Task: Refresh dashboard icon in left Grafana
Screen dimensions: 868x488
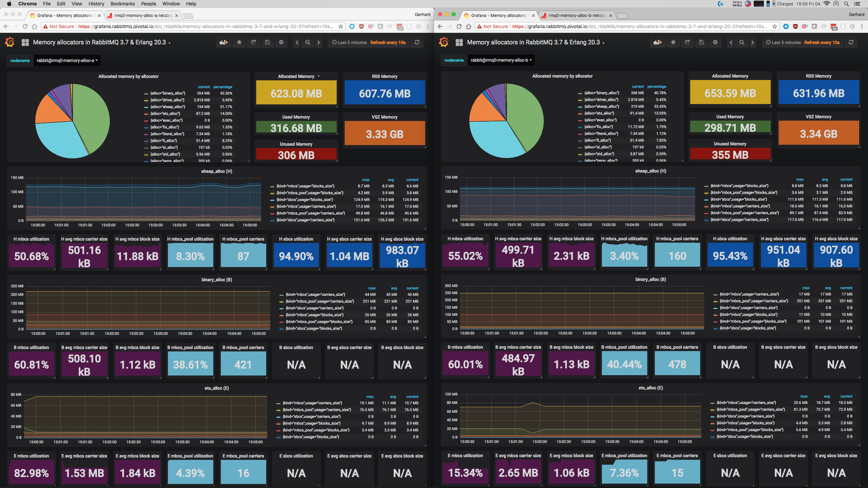Action: 417,42
